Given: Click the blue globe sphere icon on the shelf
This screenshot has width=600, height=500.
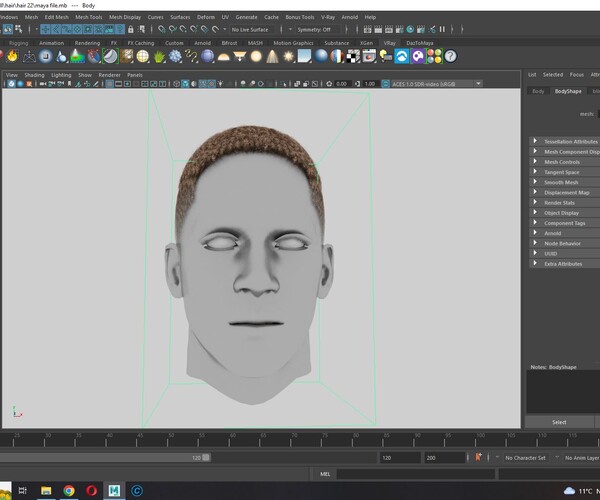Looking at the screenshot, I should coord(207,57).
